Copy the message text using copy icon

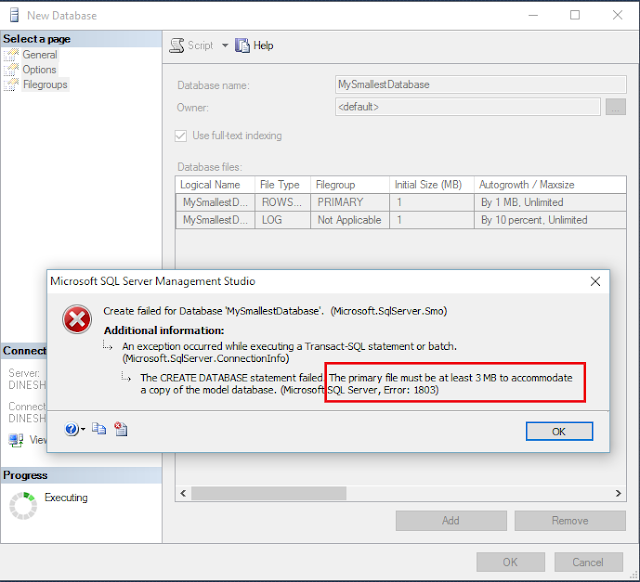pyautogui.click(x=99, y=429)
